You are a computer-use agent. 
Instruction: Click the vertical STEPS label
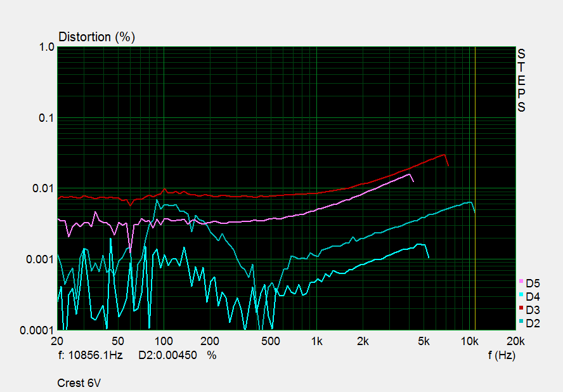pos(521,81)
